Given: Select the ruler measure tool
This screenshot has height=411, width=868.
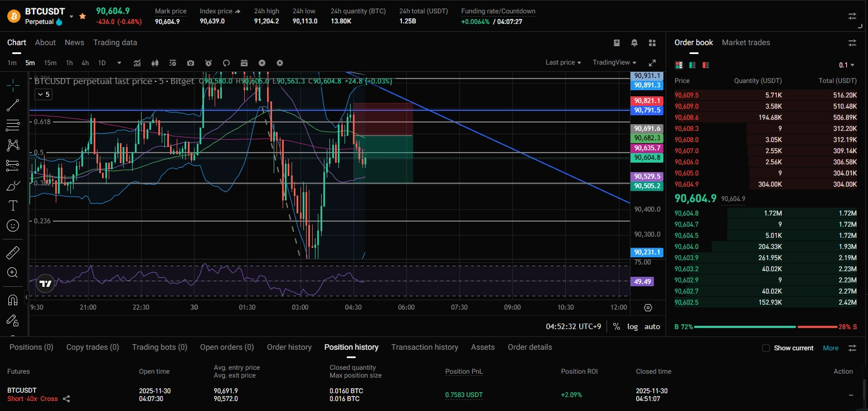Looking at the screenshot, I should pos(13,253).
